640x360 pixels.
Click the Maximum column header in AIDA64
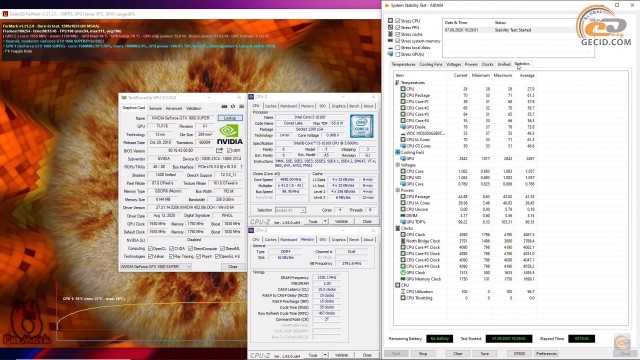(x=502, y=76)
